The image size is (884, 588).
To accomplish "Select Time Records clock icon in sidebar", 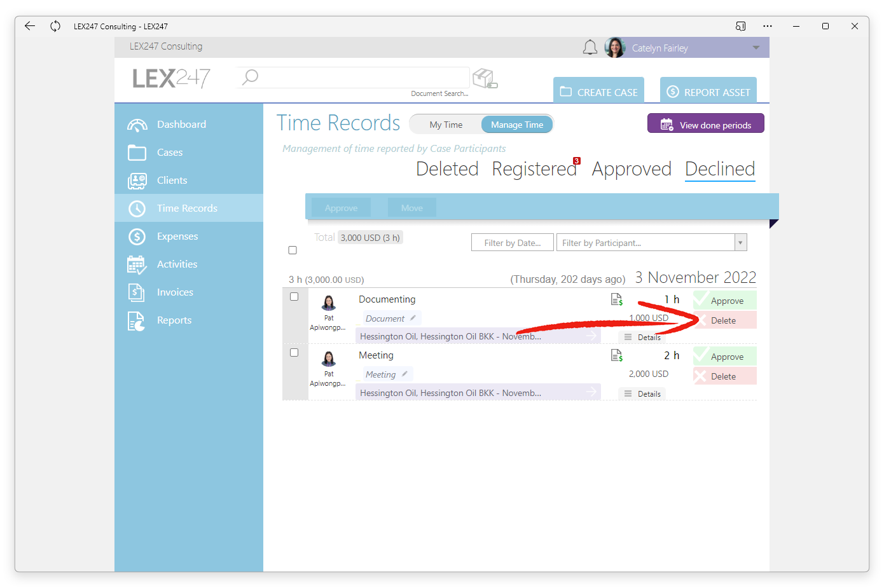I will [x=137, y=209].
